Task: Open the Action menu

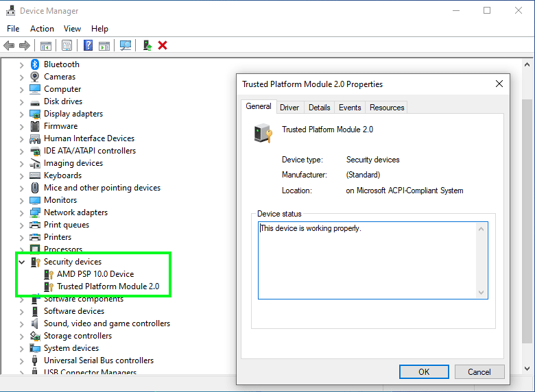Action: click(x=42, y=29)
